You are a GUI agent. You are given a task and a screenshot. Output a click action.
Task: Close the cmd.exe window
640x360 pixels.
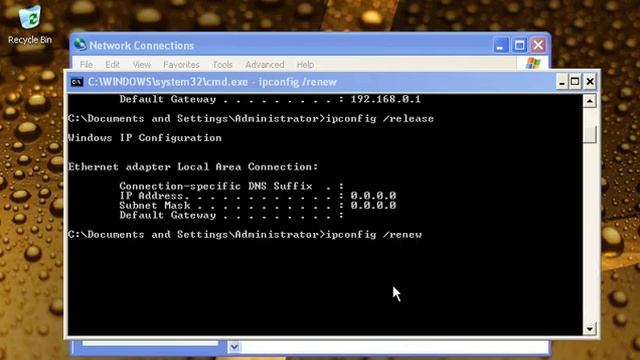pyautogui.click(x=590, y=82)
